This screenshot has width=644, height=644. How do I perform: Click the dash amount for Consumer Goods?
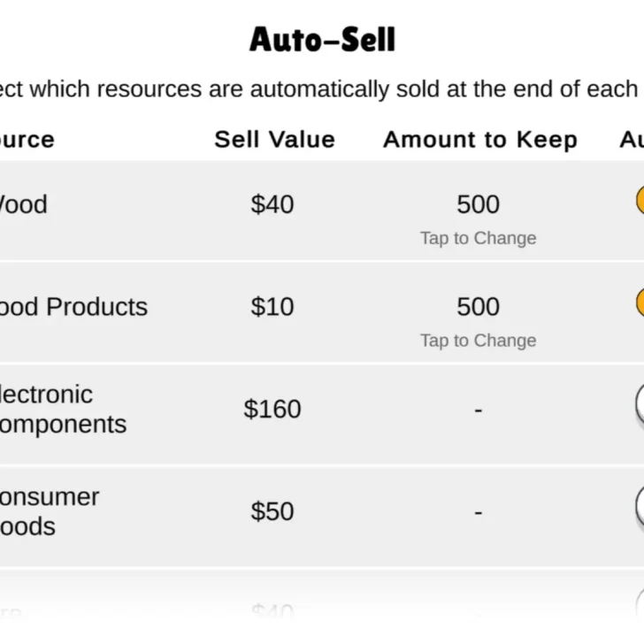coord(478,512)
